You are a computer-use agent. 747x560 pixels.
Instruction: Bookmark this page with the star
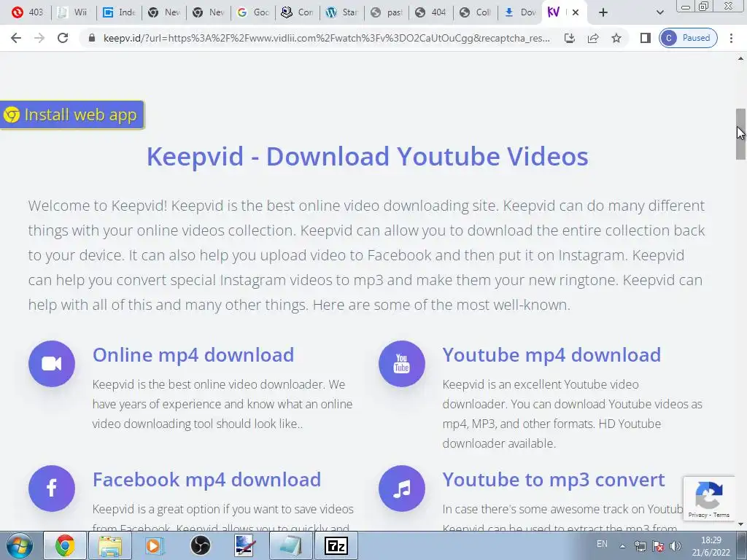616,38
